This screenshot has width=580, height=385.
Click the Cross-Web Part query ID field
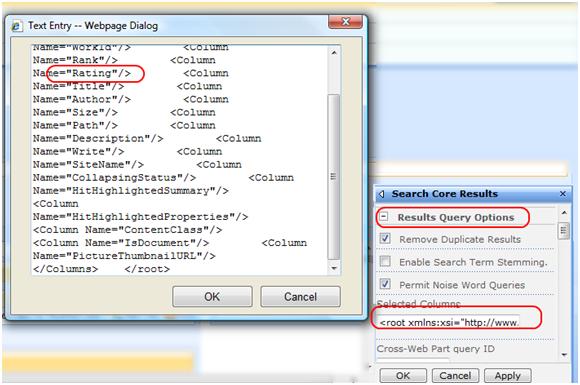point(413,359)
